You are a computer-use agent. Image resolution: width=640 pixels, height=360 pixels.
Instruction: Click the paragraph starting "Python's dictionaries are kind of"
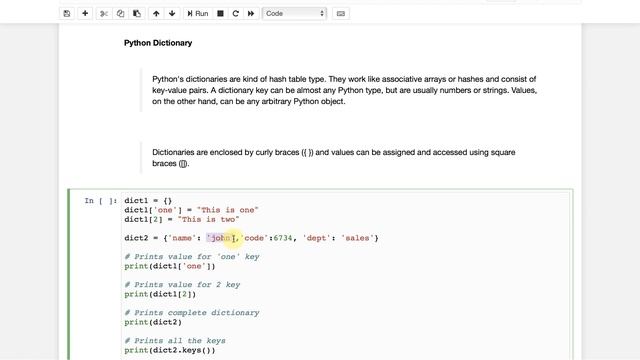point(344,90)
